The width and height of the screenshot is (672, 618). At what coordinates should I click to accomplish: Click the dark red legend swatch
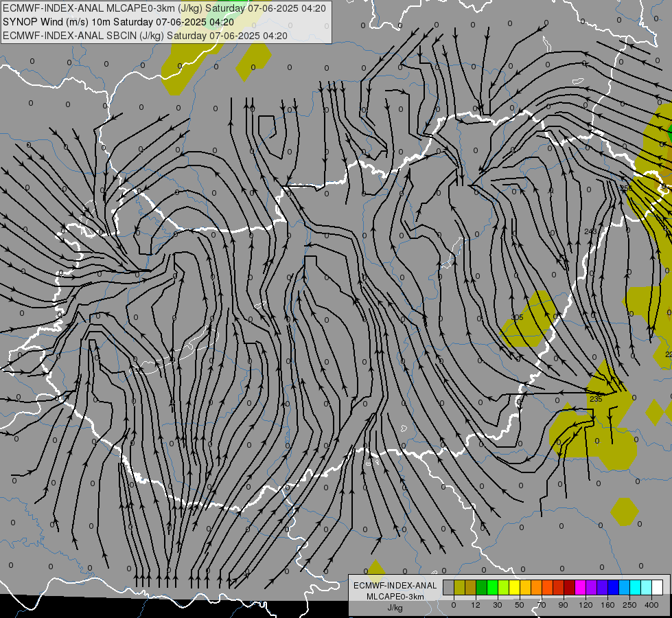tap(570, 588)
